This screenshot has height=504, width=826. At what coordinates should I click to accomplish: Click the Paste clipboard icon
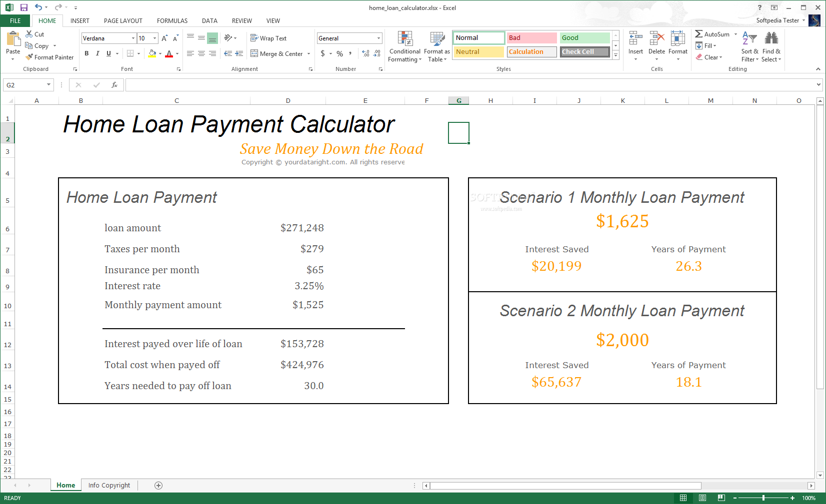(13, 39)
